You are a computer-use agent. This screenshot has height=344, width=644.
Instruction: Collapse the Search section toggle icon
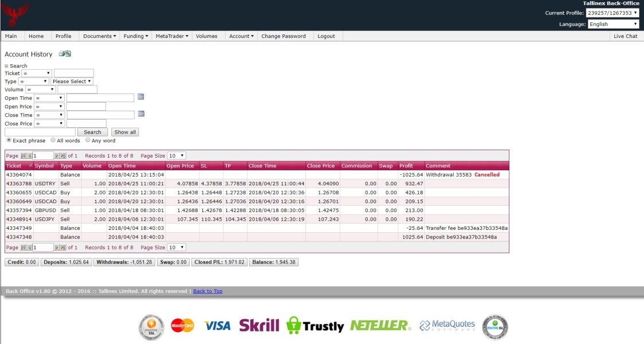6,66
